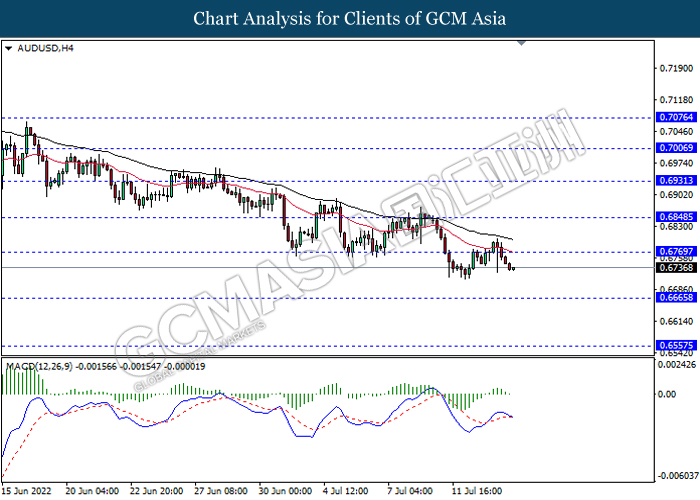Click the 30 Jun 00:00 time label
Image resolution: width=700 pixels, height=500 pixels.
285,491
